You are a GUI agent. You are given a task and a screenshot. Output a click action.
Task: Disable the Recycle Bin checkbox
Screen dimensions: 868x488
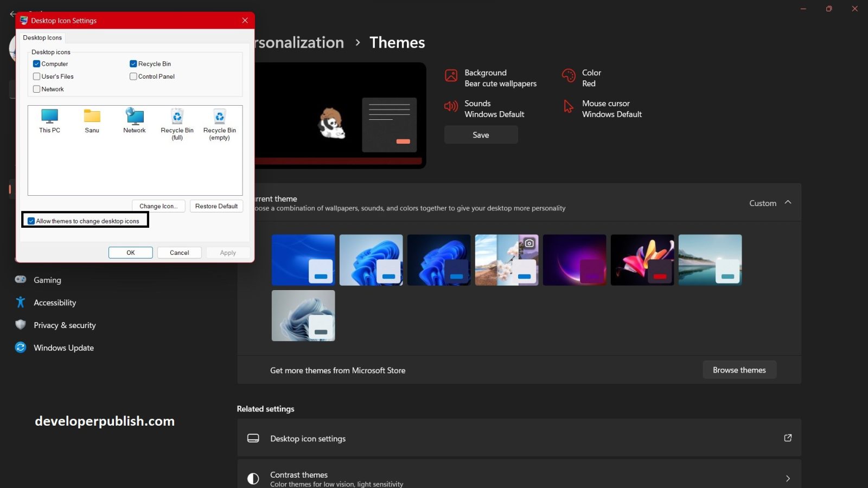(x=133, y=63)
